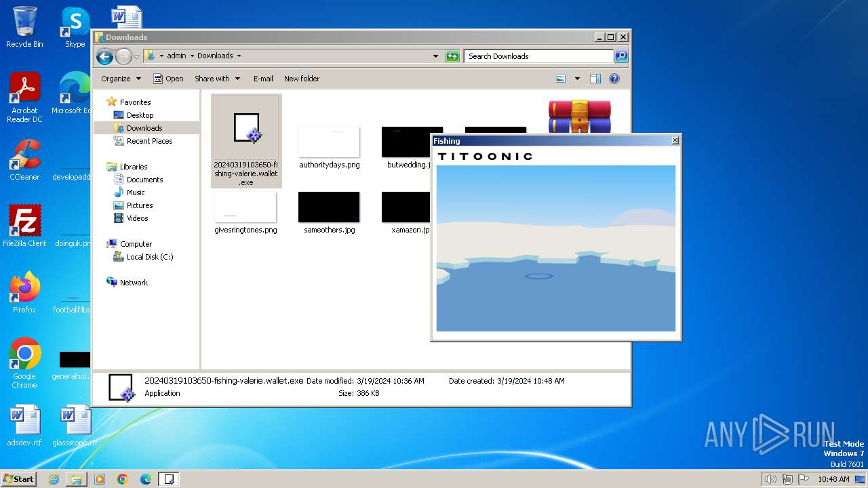Viewport: 868px width, 488px height.
Task: Select the fishing-valerie.wallet.exe file
Action: pos(246,141)
